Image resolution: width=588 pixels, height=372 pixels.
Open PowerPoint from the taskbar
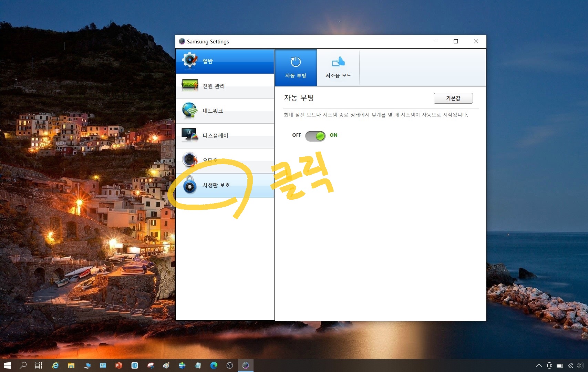tap(119, 365)
